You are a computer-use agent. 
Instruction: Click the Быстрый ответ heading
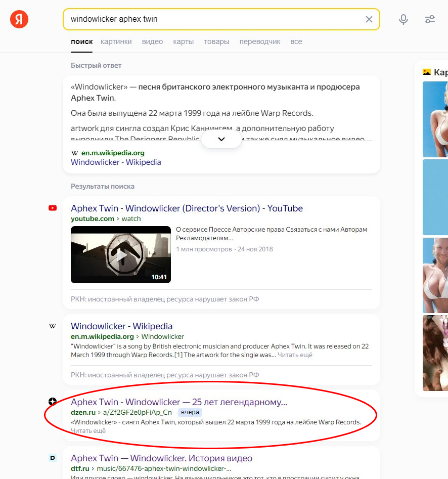pyautogui.click(x=96, y=65)
